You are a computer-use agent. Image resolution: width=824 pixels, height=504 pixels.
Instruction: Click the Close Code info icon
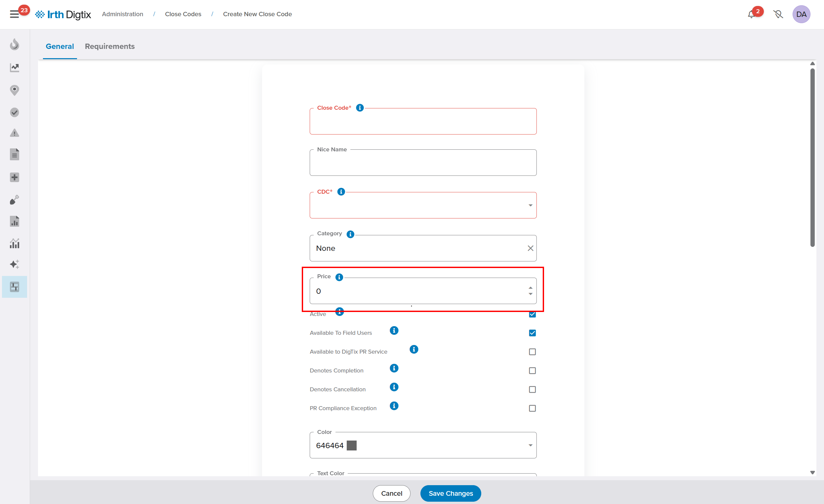pyautogui.click(x=360, y=108)
